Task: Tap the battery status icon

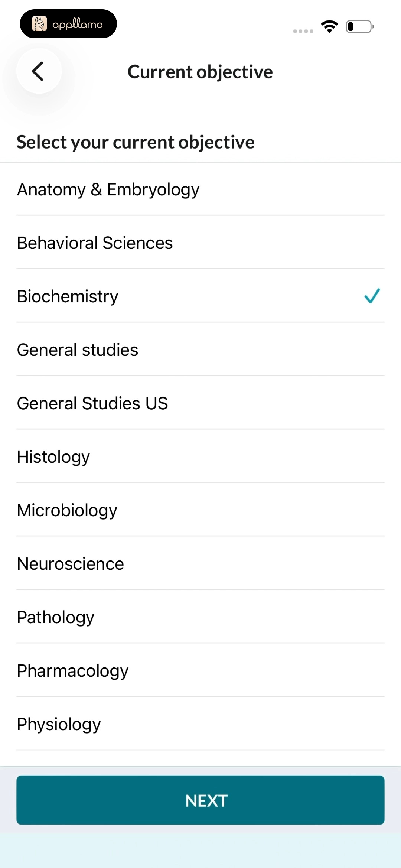Action: (359, 27)
